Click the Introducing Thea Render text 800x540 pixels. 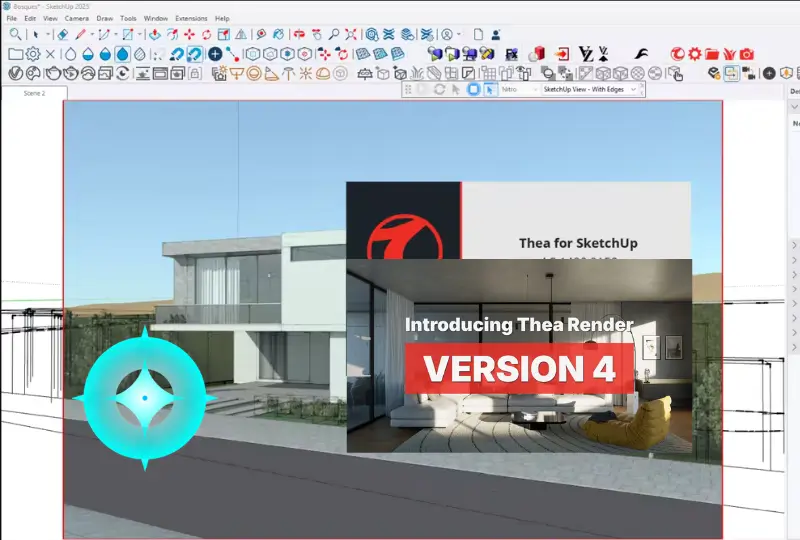point(519,325)
